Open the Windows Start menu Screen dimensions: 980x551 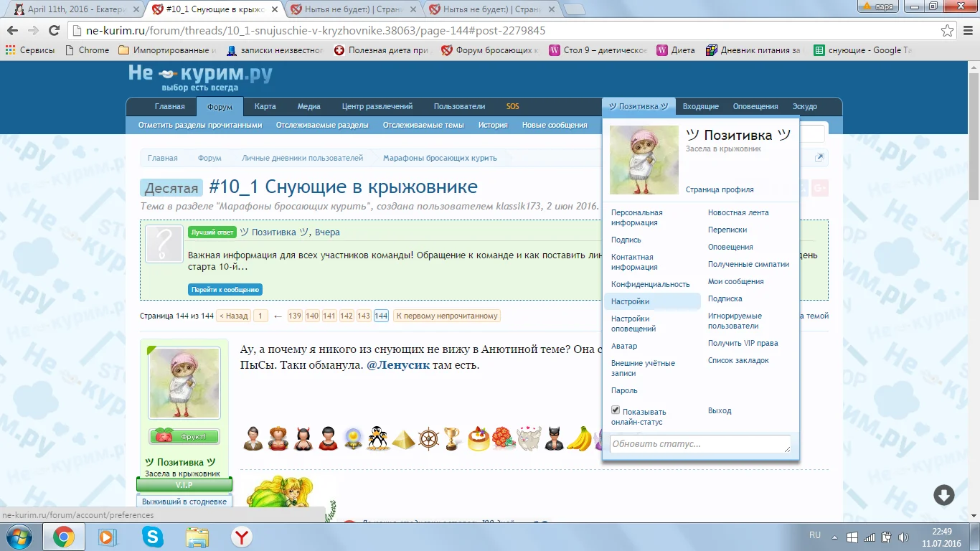point(19,537)
